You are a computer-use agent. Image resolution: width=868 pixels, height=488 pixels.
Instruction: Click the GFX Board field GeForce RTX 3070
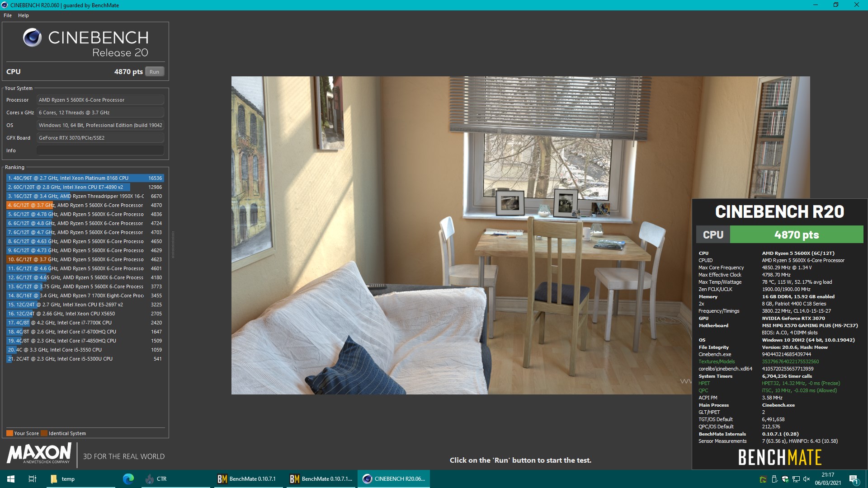(100, 138)
